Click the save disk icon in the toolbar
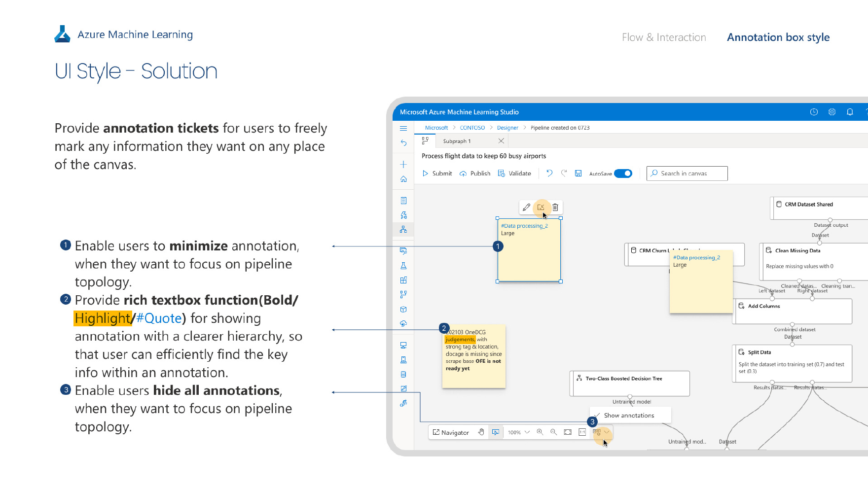Screen dimensions: 868x488 579,174
